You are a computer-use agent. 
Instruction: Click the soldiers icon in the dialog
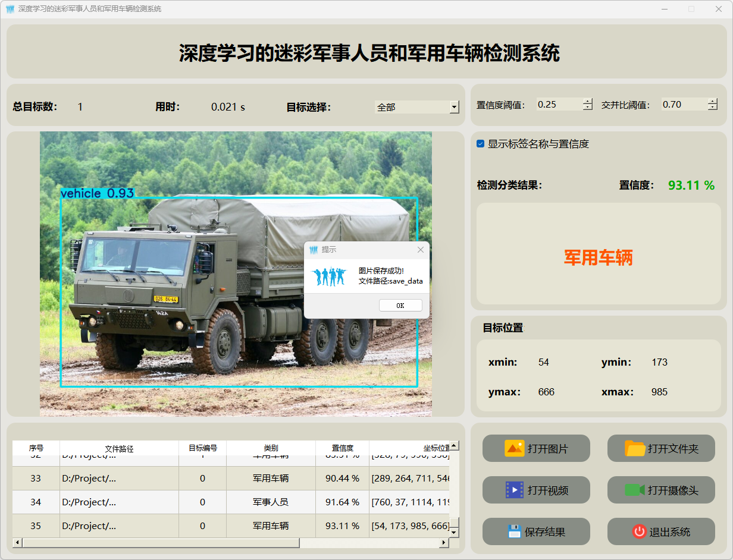328,276
